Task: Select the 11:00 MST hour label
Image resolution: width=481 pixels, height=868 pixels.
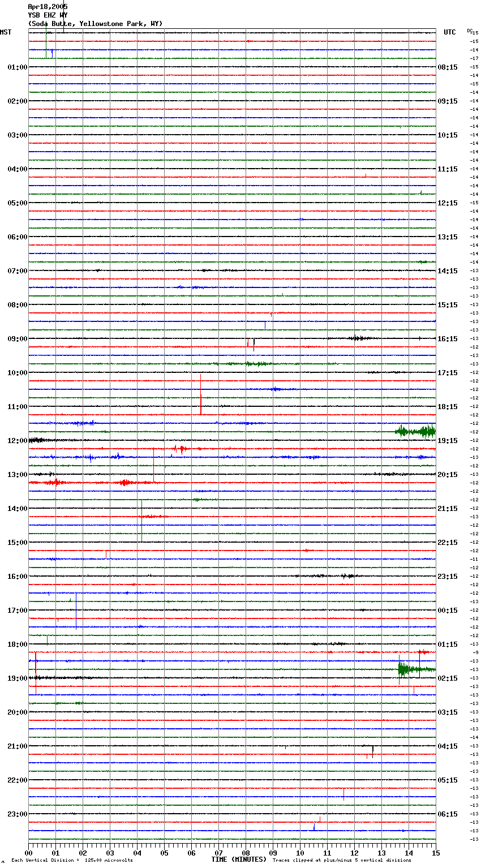Action: (18, 407)
